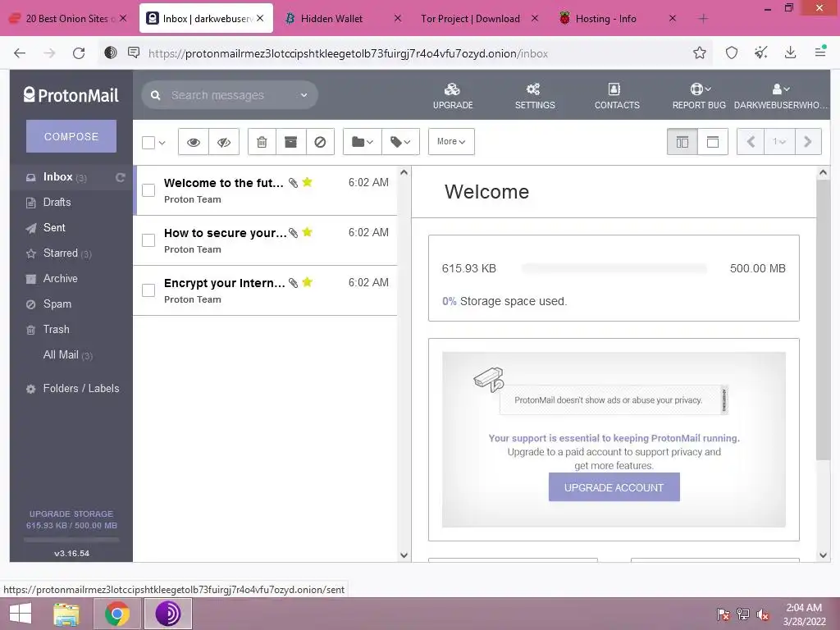Viewport: 840px width, 630px height.
Task: Expand advanced search options chevron
Action: [304, 95]
